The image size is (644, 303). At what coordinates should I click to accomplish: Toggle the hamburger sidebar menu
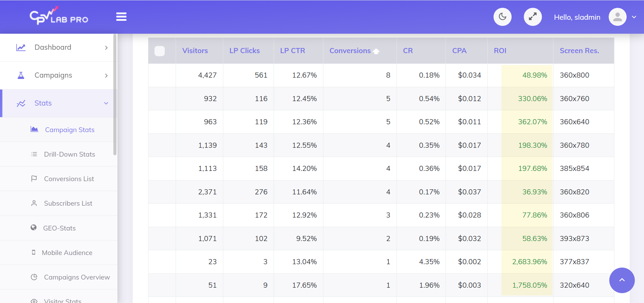point(121,17)
